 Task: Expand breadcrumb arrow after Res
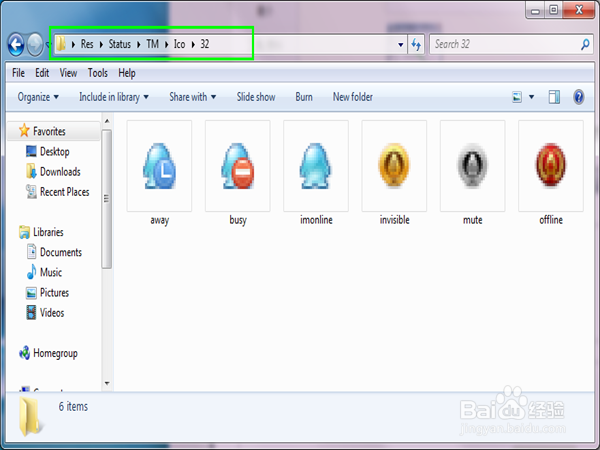(x=101, y=44)
